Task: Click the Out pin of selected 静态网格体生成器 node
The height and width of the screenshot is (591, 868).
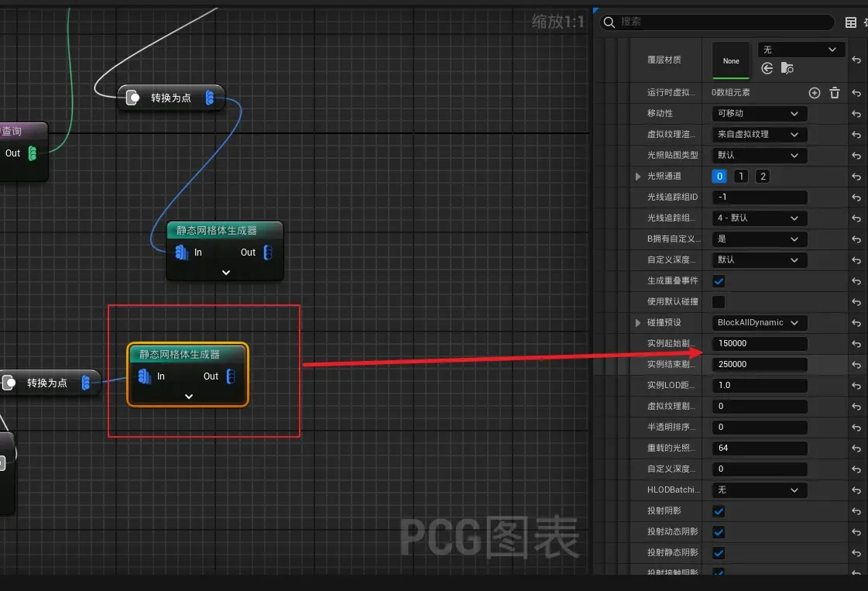Action: pyautogui.click(x=232, y=376)
